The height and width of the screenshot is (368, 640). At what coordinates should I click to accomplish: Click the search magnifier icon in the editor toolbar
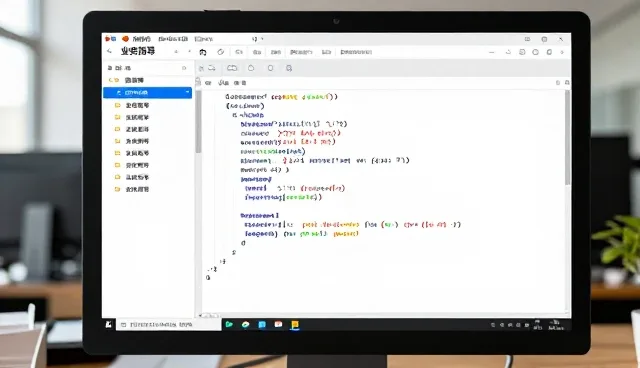click(289, 68)
